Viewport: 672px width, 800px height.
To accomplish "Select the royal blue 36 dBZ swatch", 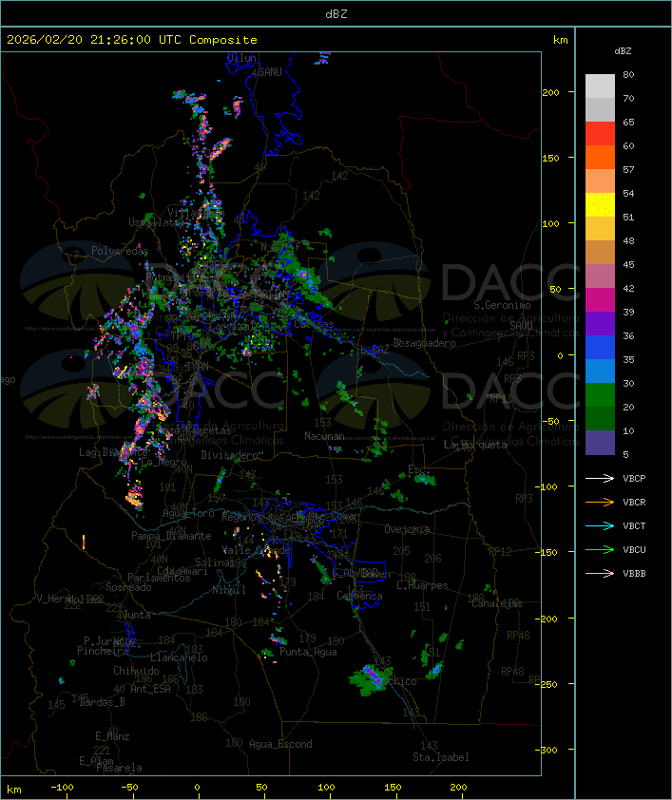I will [600, 347].
